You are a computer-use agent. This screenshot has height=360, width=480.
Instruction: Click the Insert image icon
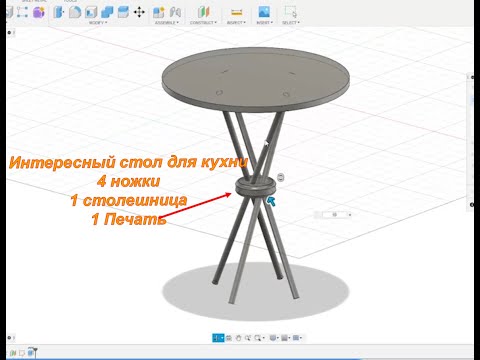[x=264, y=12]
